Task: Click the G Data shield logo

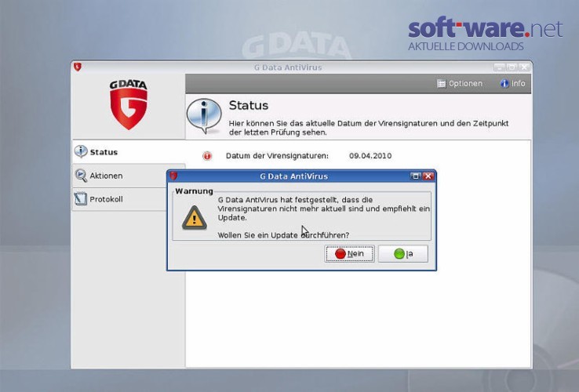Action: click(129, 105)
